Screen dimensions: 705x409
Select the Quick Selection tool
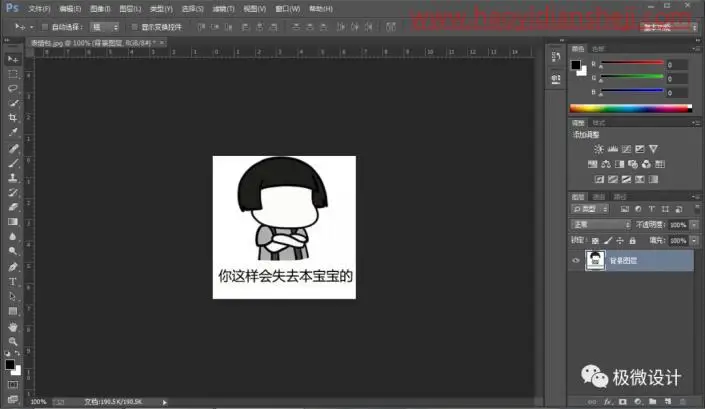click(13, 103)
